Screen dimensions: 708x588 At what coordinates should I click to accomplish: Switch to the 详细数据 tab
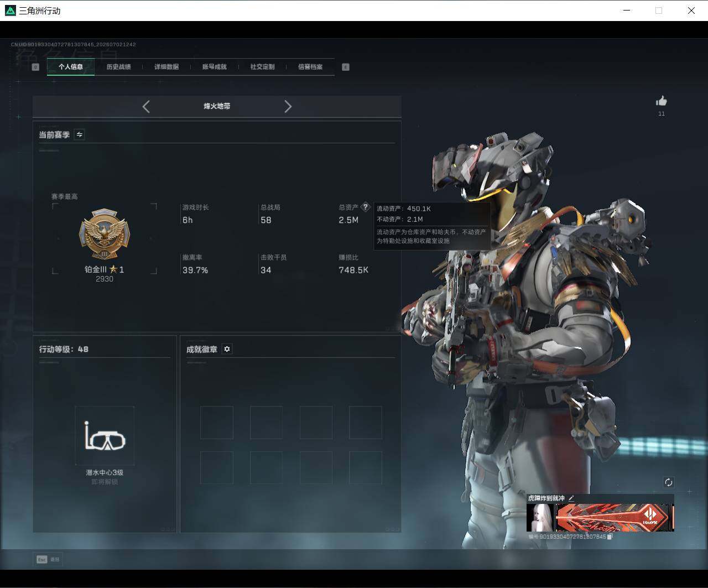pyautogui.click(x=166, y=67)
